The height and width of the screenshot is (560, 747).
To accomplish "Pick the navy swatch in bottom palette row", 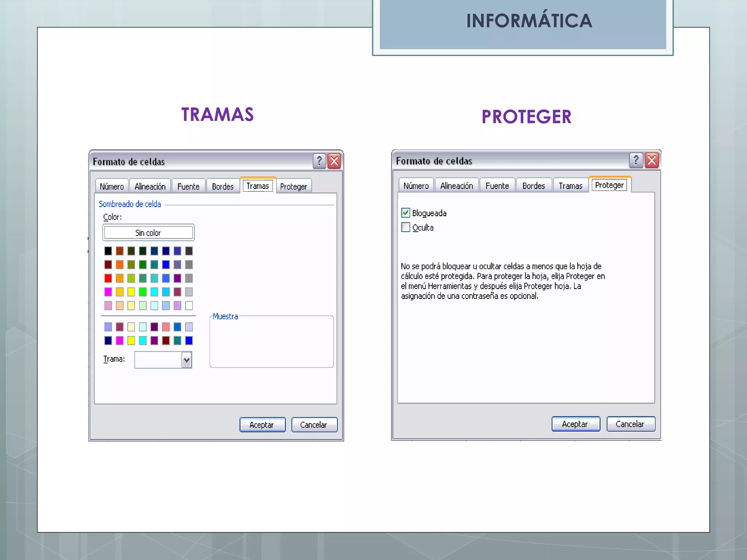I will 108,341.
